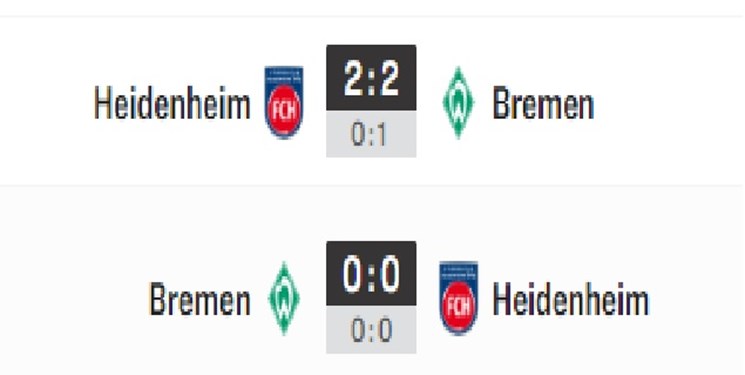Click the Heidenheim crest in the first match
Image resolution: width=745 pixels, height=375 pixels.
[284, 102]
